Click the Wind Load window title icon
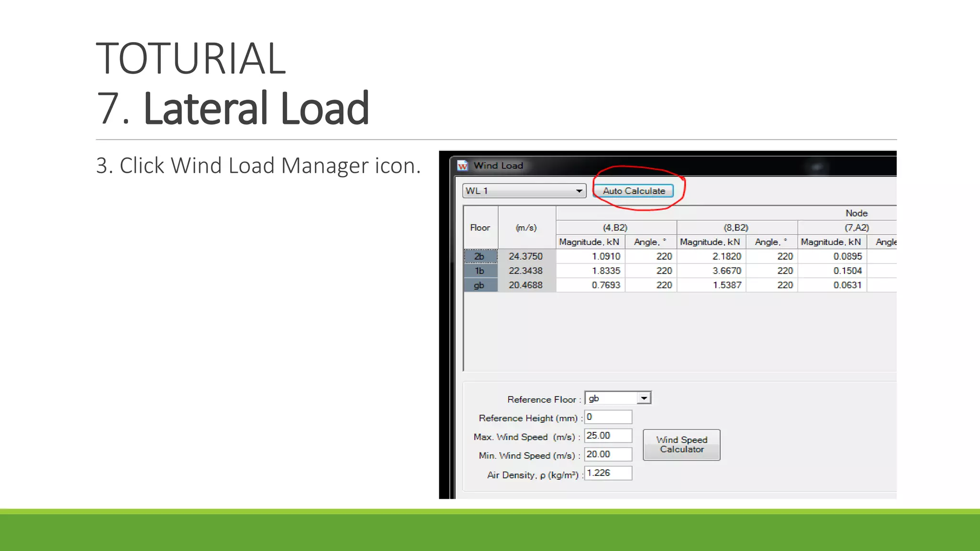The image size is (980, 551). coord(462,165)
